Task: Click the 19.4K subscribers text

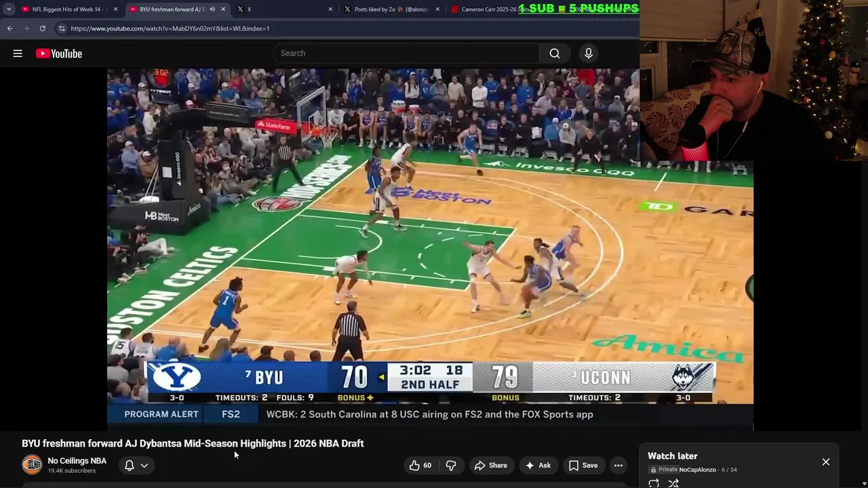Action: (71, 471)
